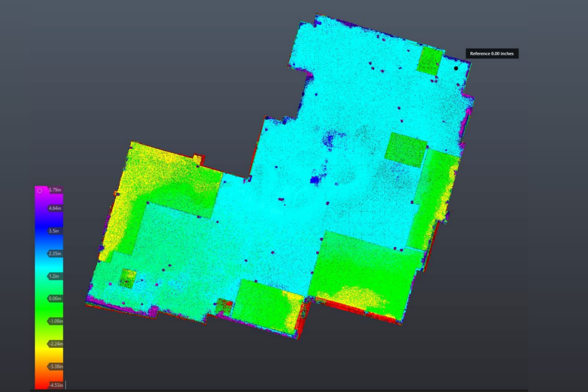Screen dimensions: 588x392
Task: Click the dense dark blue cluster on the floor map
Action: (314, 180)
